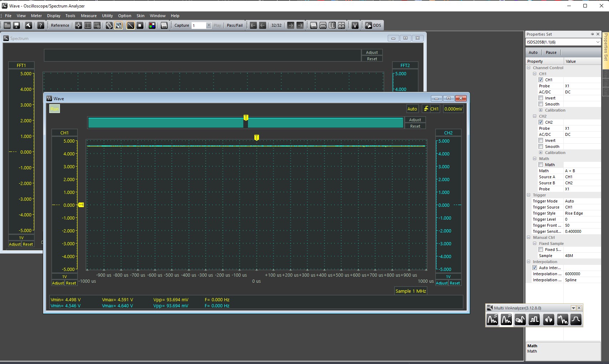Click the V voltmeter toolbar icon

[x=355, y=25]
